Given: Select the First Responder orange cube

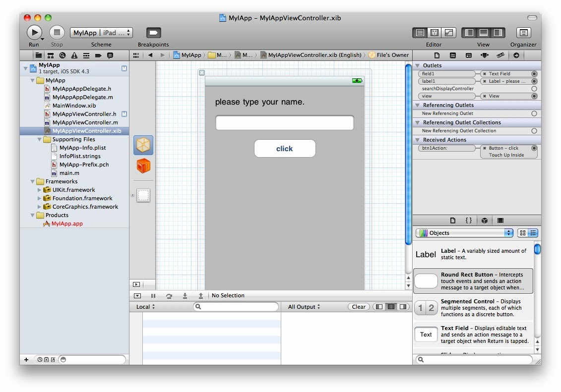Looking at the screenshot, I should 143,166.
